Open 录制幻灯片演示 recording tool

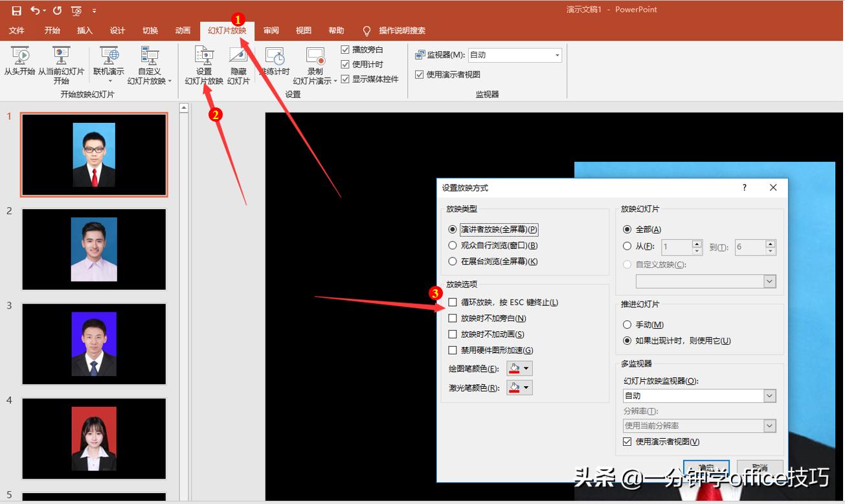(x=315, y=65)
